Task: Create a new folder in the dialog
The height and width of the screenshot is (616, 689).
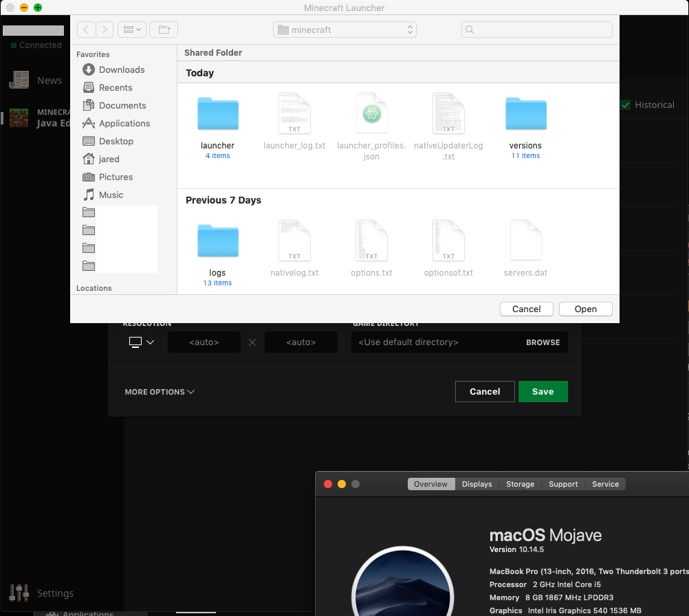Action: click(164, 30)
